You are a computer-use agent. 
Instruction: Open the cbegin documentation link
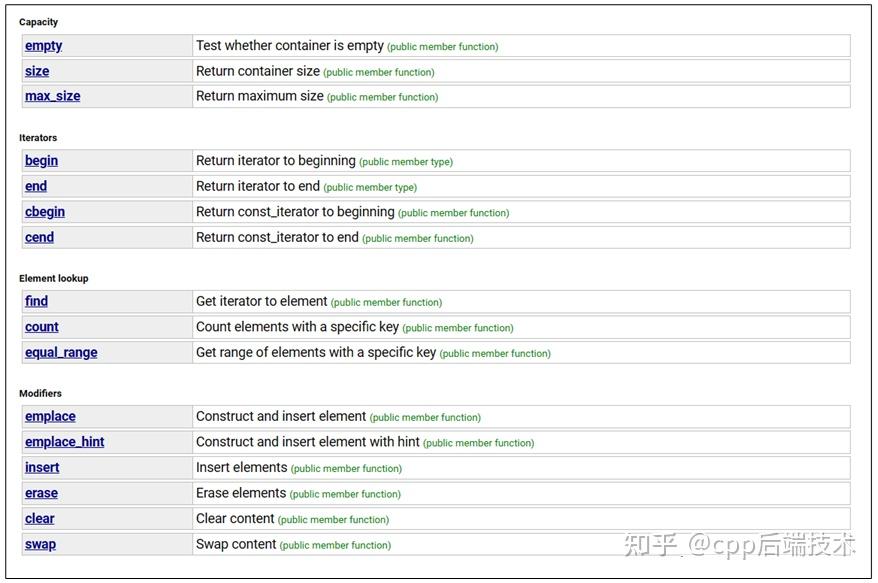coord(45,212)
